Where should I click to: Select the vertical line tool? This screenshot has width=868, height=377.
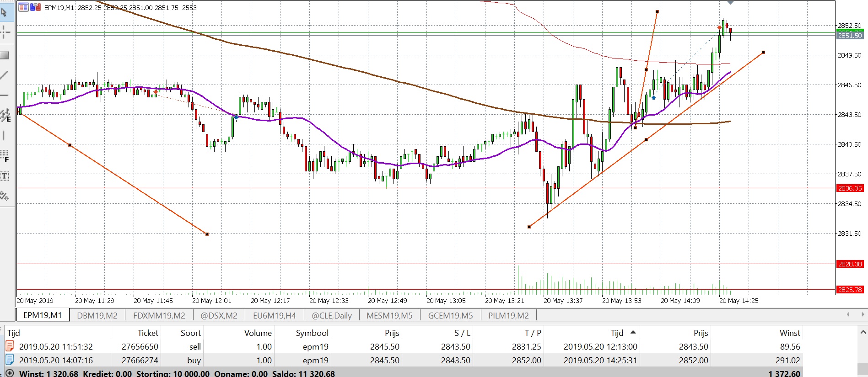pyautogui.click(x=5, y=135)
